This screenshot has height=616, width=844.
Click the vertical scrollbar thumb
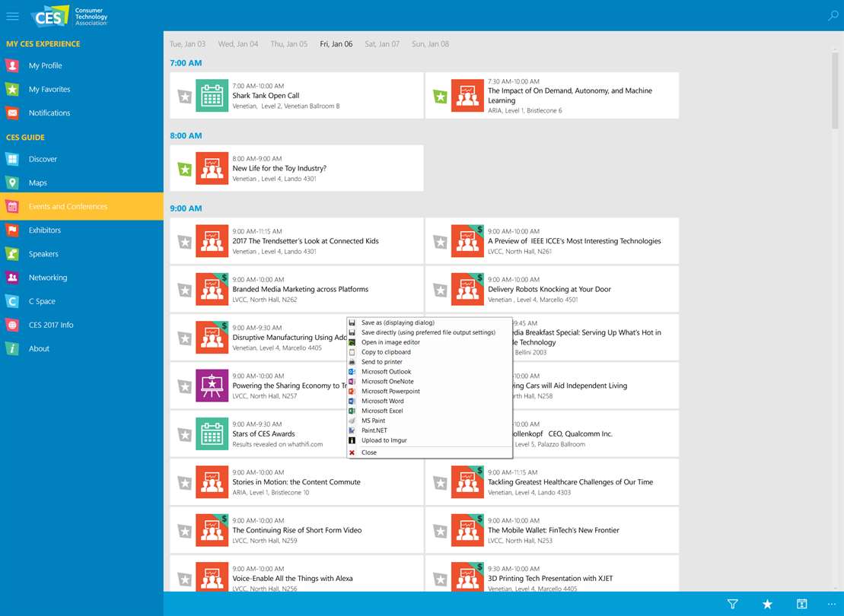tap(835, 90)
